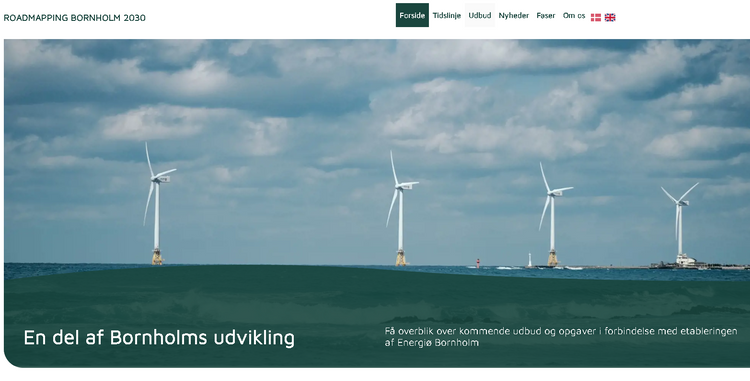Click the wind turbine hero image
This screenshot has width=750, height=381.
[377, 203]
